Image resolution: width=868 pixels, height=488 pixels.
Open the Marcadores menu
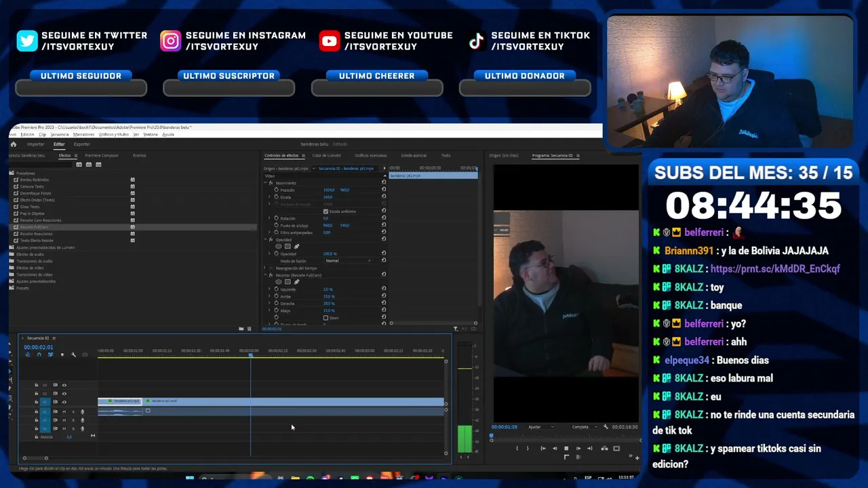click(x=83, y=134)
